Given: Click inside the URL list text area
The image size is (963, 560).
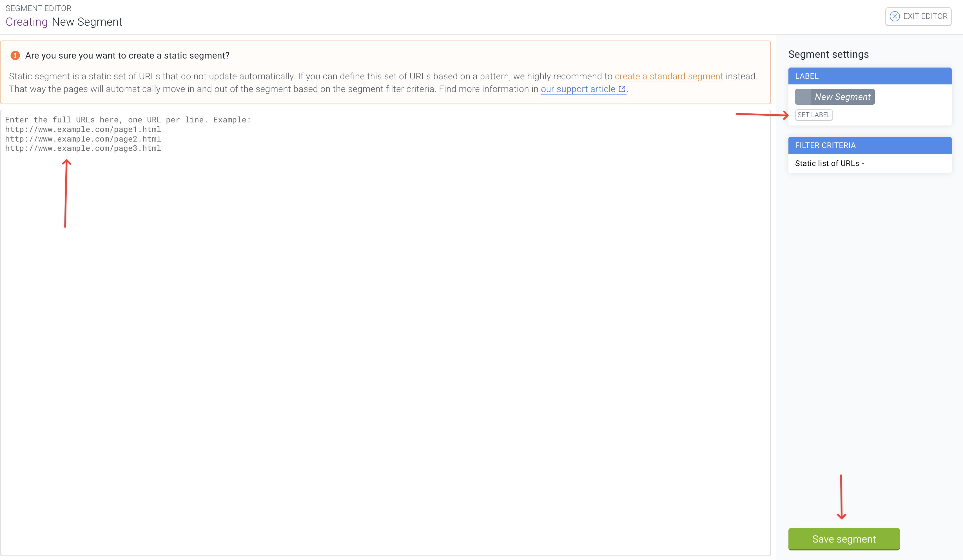Looking at the screenshot, I should pos(385,332).
